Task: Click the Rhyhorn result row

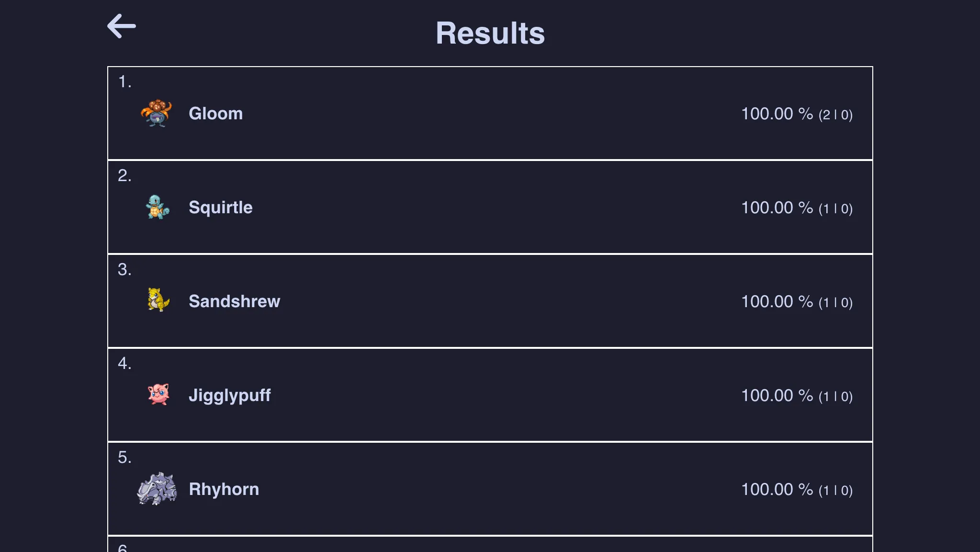Action: tap(490, 489)
